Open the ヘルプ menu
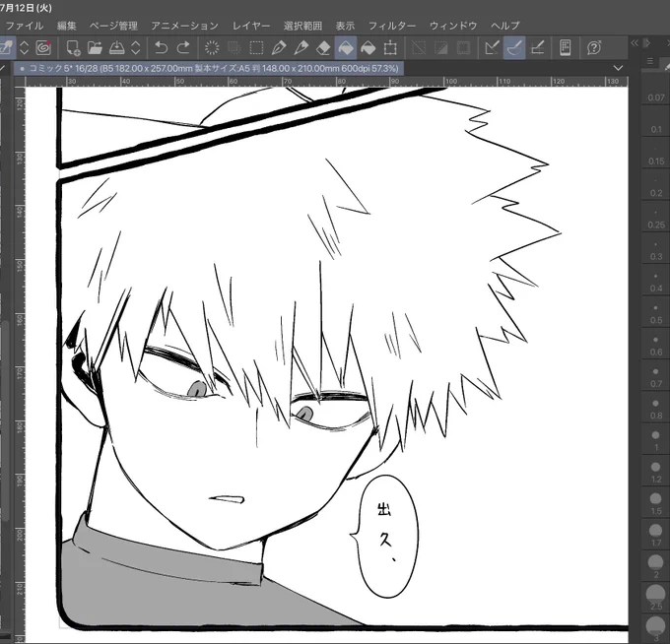Screen dimensions: 670x644 505,26
